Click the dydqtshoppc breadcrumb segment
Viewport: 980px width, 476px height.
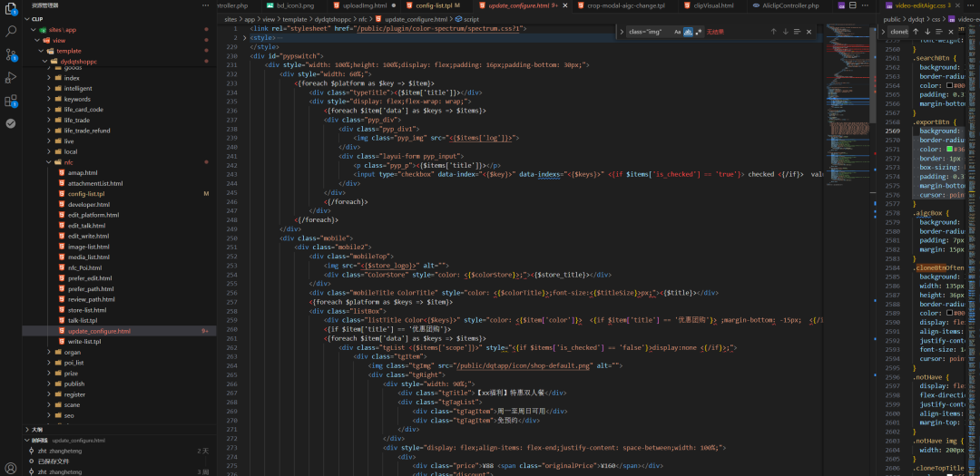pyautogui.click(x=332, y=19)
